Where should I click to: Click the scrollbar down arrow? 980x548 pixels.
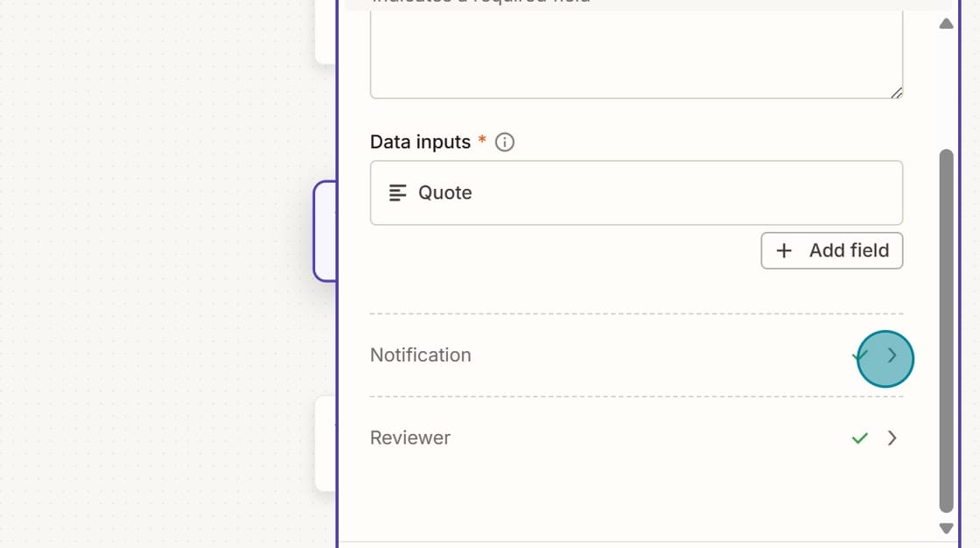[946, 528]
